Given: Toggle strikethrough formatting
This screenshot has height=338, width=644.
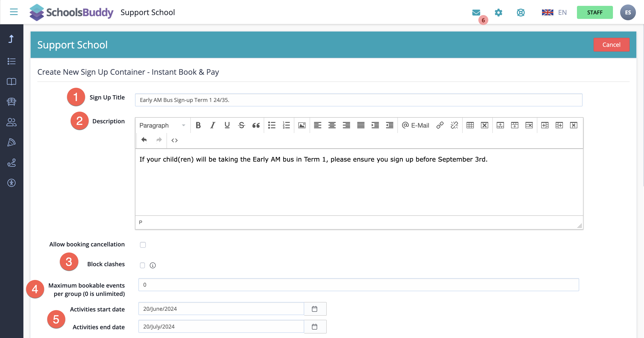Looking at the screenshot, I should [x=241, y=126].
